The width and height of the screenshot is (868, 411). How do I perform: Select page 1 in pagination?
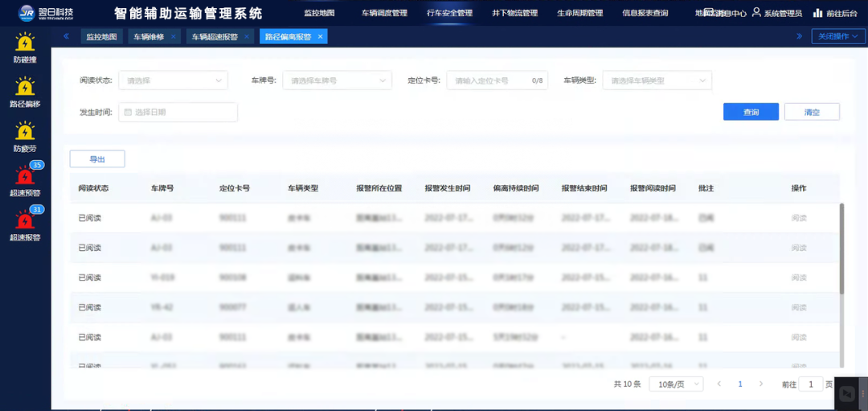click(x=740, y=384)
